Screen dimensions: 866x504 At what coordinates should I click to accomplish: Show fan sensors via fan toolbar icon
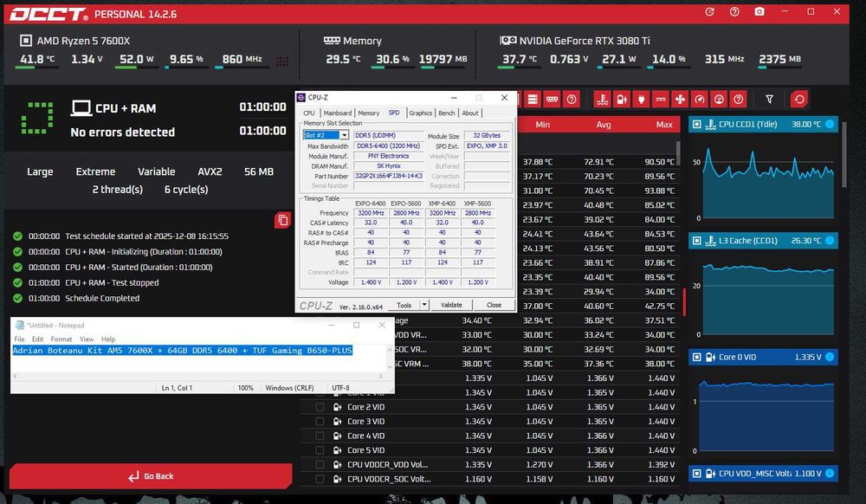point(680,100)
